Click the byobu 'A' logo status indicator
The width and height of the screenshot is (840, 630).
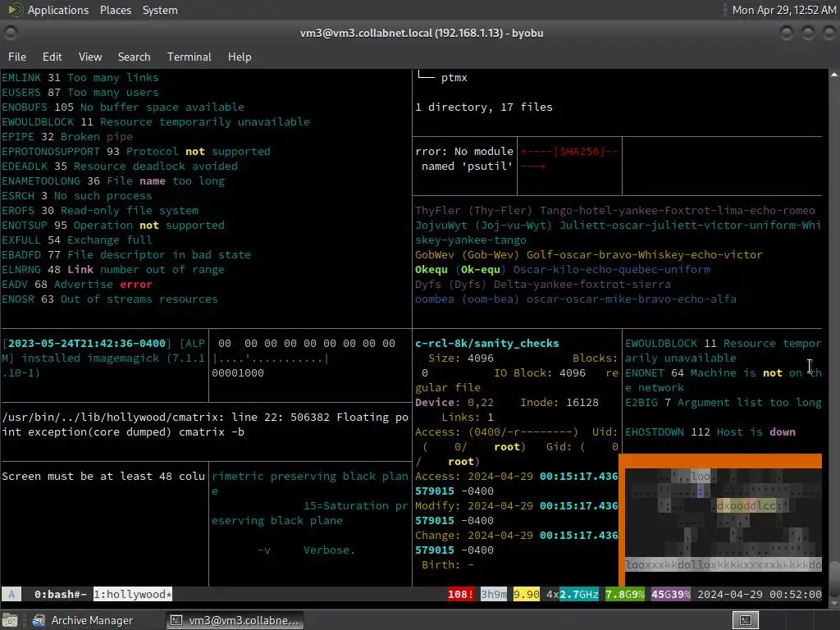(11, 594)
